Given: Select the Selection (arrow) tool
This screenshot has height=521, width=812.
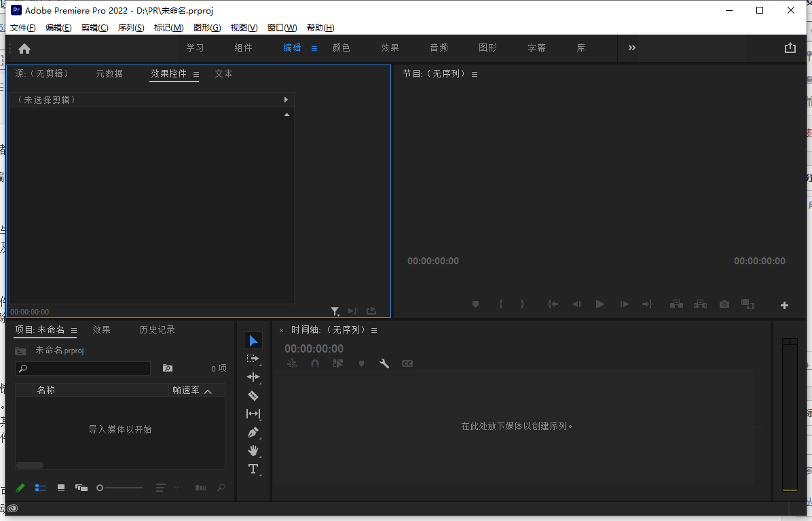Looking at the screenshot, I should [253, 341].
